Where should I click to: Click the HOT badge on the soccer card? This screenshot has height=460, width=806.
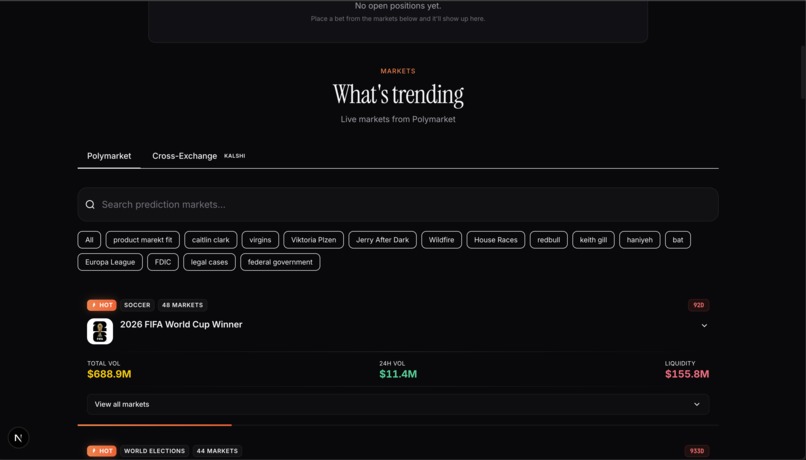[102, 305]
